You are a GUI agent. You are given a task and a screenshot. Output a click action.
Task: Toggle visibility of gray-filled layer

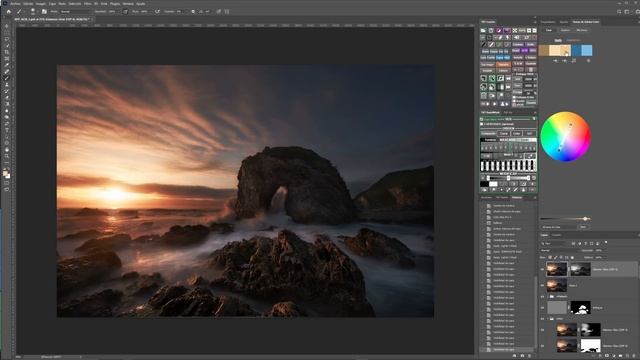(542, 308)
